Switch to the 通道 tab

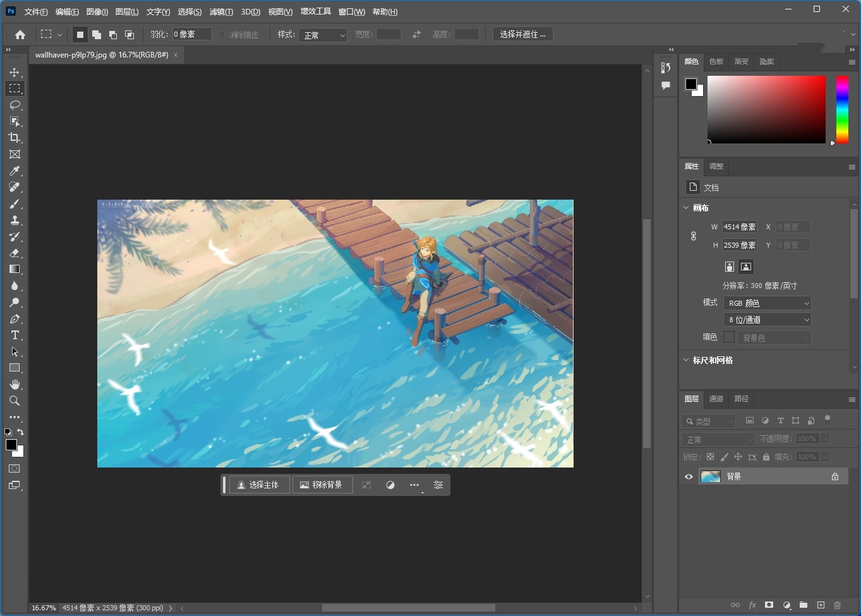coord(716,399)
